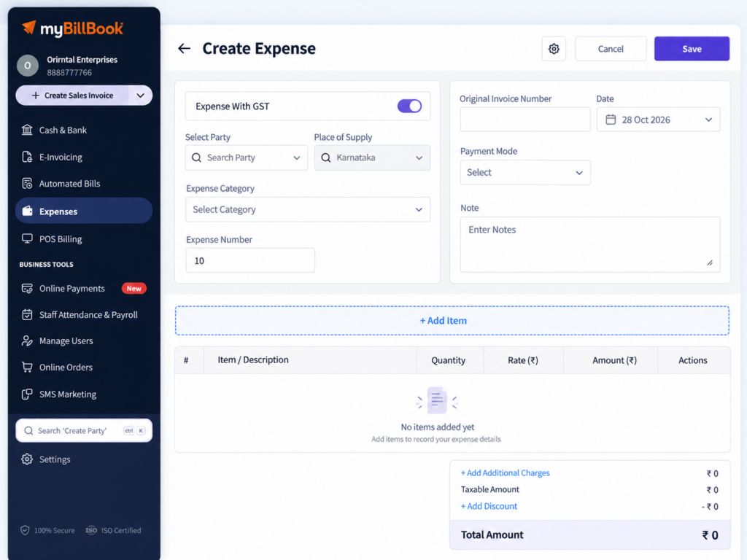This screenshot has height=560, width=747.
Task: Click the search icon in Select Party
Action: click(x=196, y=157)
